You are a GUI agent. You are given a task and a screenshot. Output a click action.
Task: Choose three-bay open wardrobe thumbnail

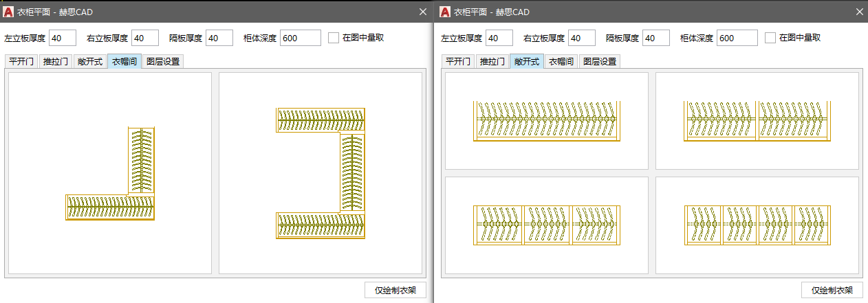(x=547, y=225)
